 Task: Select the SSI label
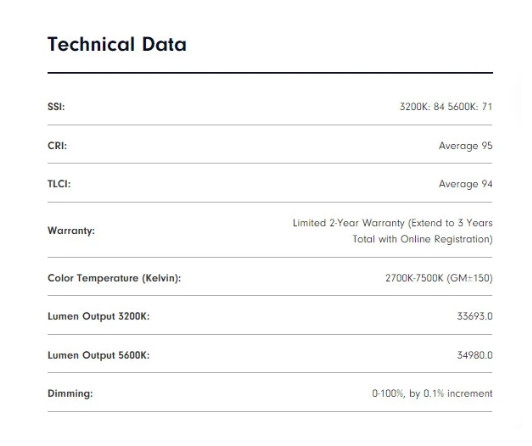coord(56,106)
